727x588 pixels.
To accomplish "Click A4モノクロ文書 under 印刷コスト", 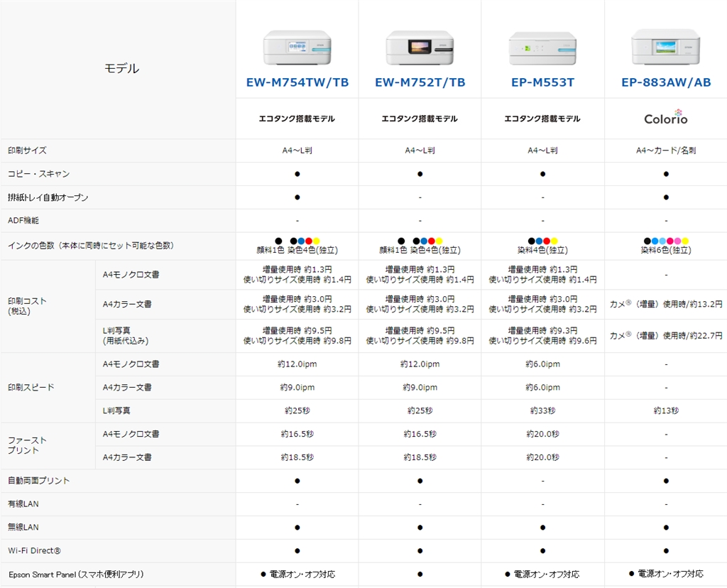I will tap(131, 275).
